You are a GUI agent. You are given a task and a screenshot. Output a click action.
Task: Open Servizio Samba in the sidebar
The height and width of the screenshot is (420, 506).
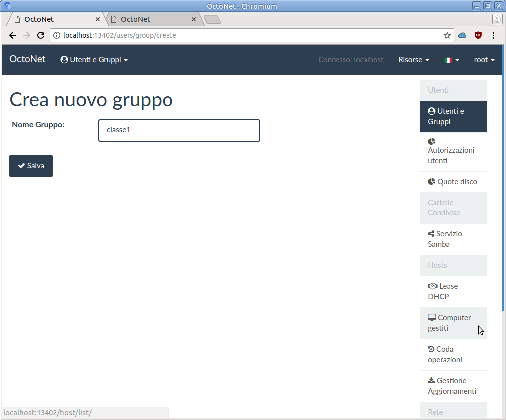coord(453,239)
